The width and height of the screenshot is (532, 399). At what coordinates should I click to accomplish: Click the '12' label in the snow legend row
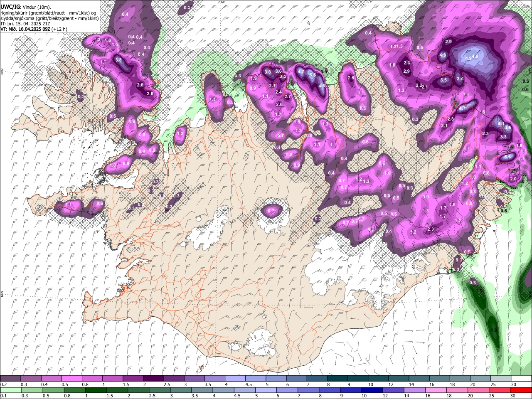point(391,384)
